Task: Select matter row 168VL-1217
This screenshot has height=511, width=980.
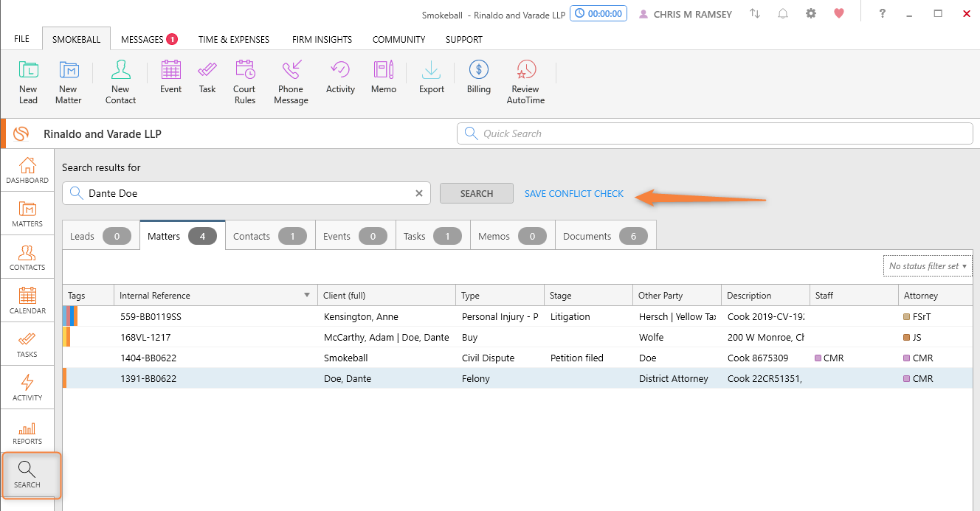Action: click(x=517, y=337)
